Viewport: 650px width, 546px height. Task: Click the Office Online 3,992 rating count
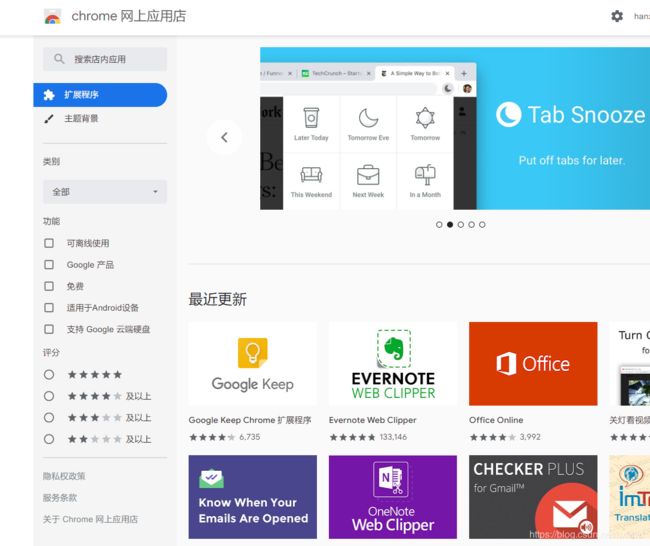coord(530,437)
